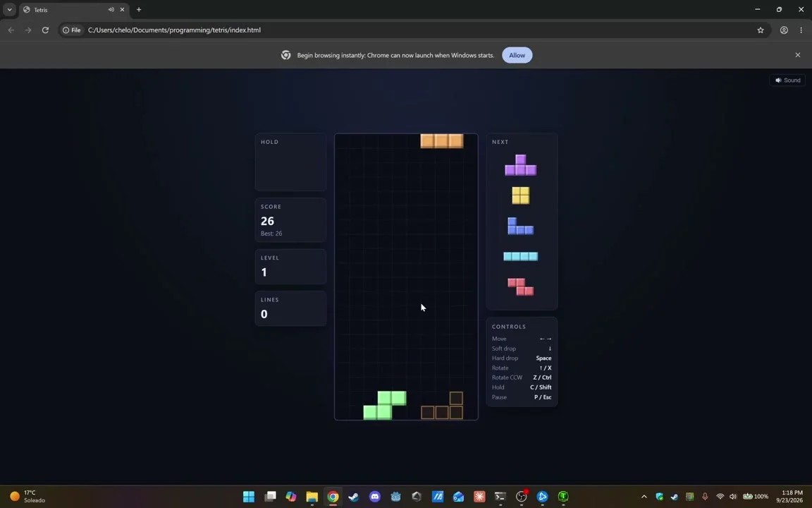Mute the Tetris tab via speaker icon

tap(111, 9)
